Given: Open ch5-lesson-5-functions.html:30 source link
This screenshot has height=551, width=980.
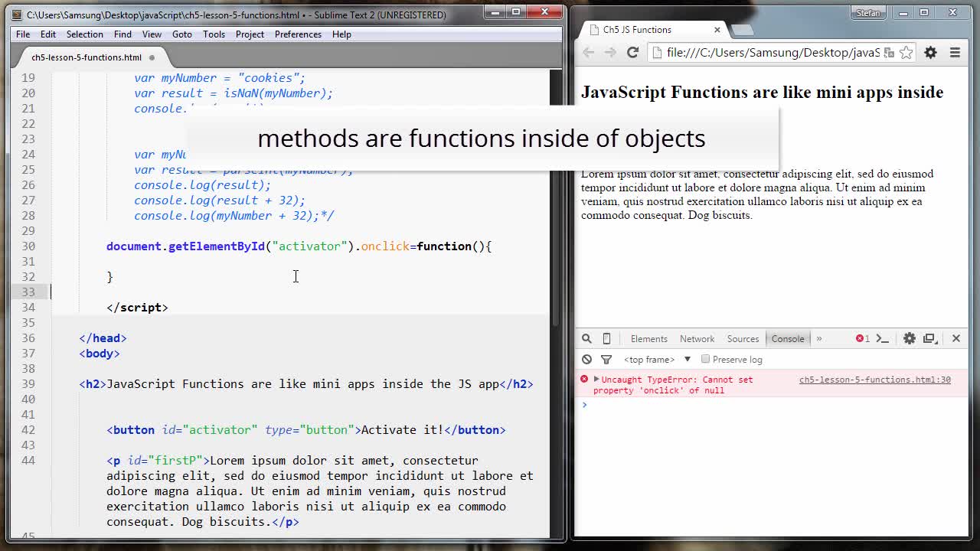Looking at the screenshot, I should (874, 380).
